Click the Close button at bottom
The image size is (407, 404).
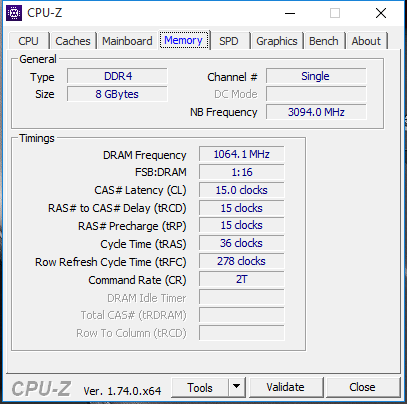point(363,387)
